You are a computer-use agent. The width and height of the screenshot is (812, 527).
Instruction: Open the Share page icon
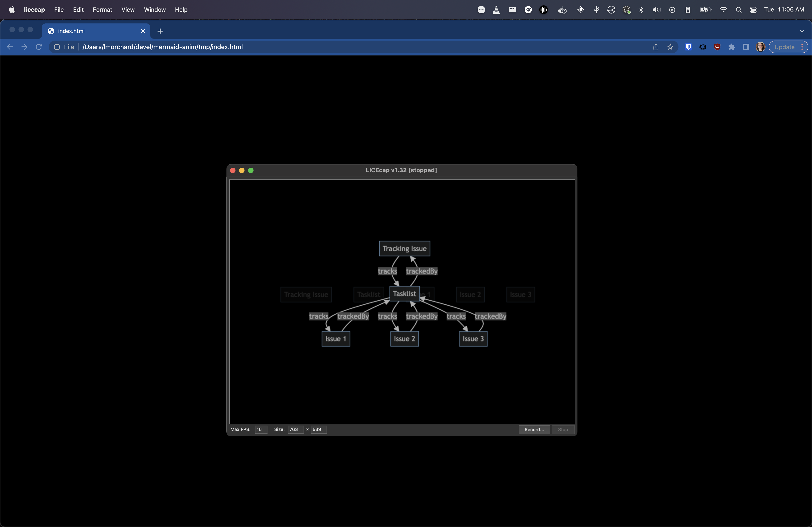[x=656, y=47]
